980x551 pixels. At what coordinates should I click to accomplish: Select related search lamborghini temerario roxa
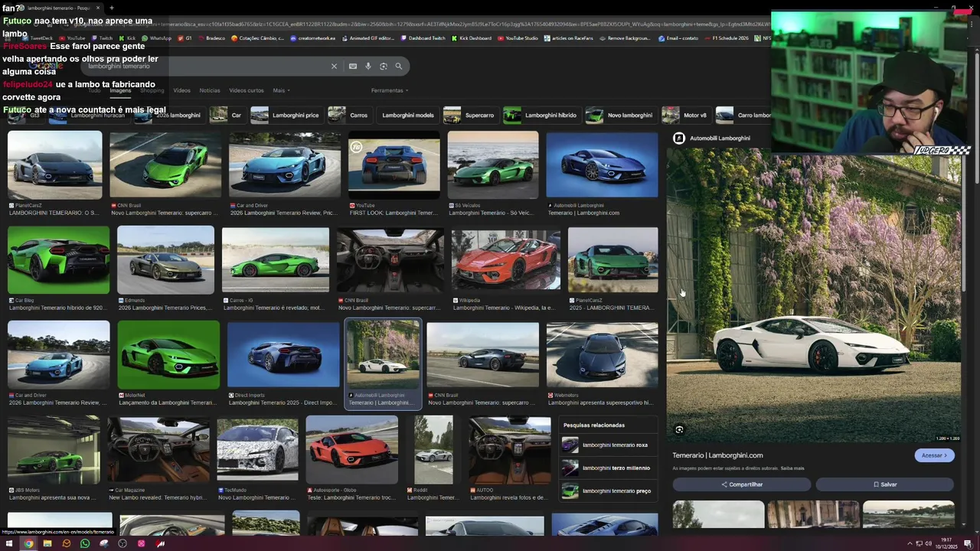coord(606,445)
